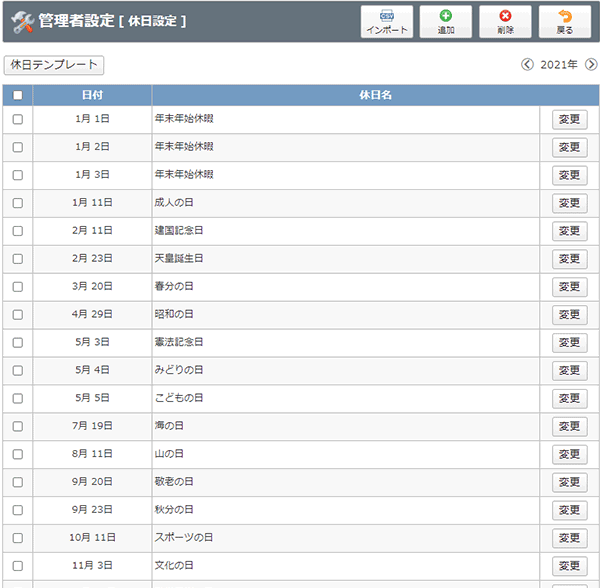Check the 敬老の日 row checkbox
600x588 pixels.
tap(18, 482)
